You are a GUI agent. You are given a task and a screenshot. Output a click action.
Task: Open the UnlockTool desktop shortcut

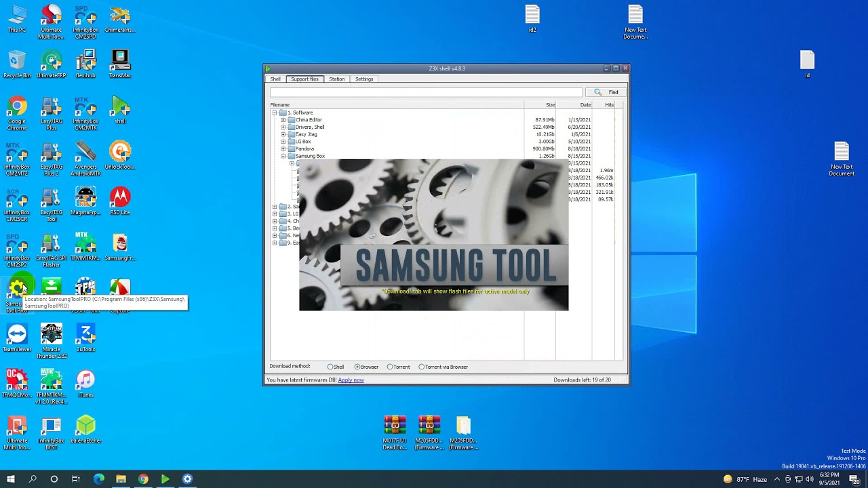pos(120,155)
